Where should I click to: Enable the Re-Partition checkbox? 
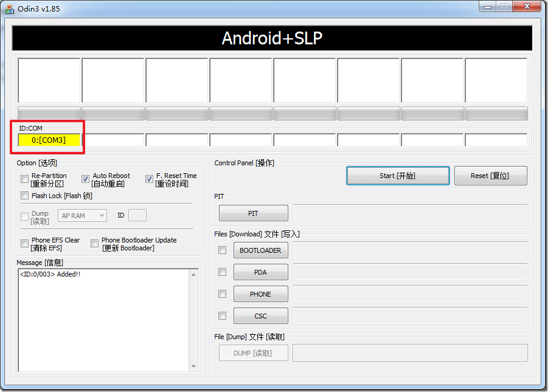24,179
